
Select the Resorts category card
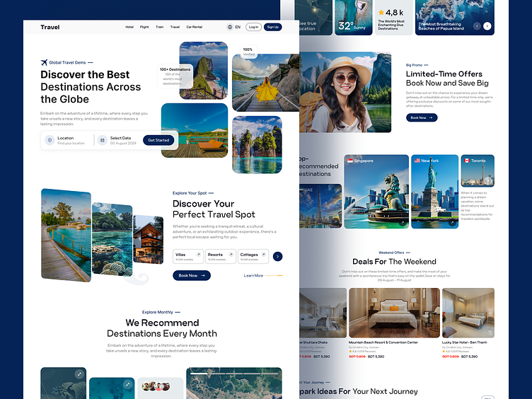(x=221, y=257)
